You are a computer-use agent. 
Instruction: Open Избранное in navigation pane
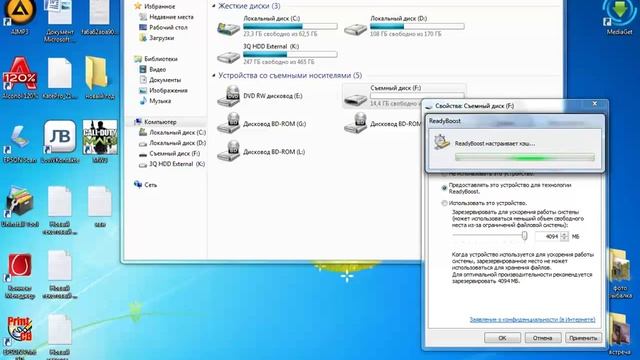pyautogui.click(x=159, y=7)
